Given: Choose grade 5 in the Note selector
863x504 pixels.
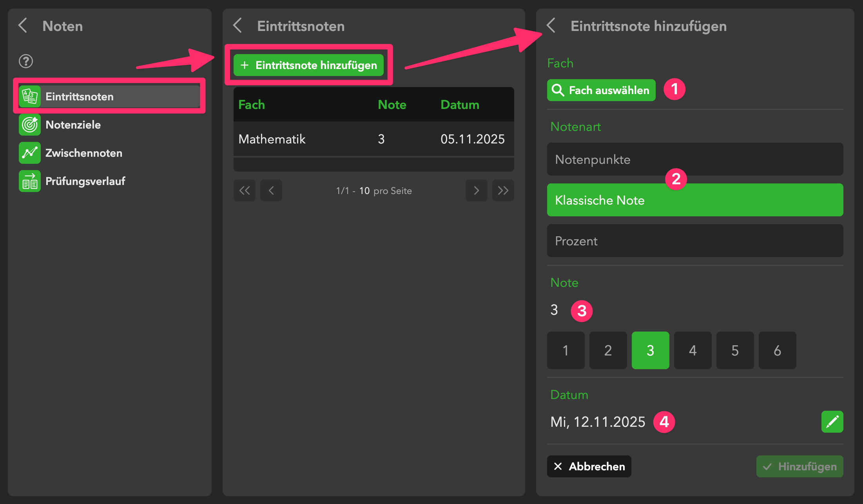Looking at the screenshot, I should point(735,350).
